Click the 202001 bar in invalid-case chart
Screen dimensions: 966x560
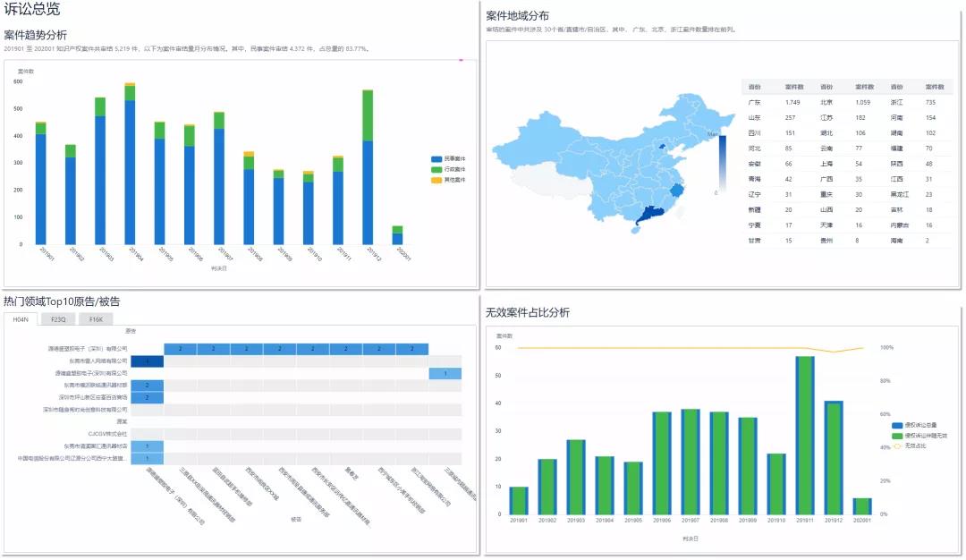[x=861, y=506]
